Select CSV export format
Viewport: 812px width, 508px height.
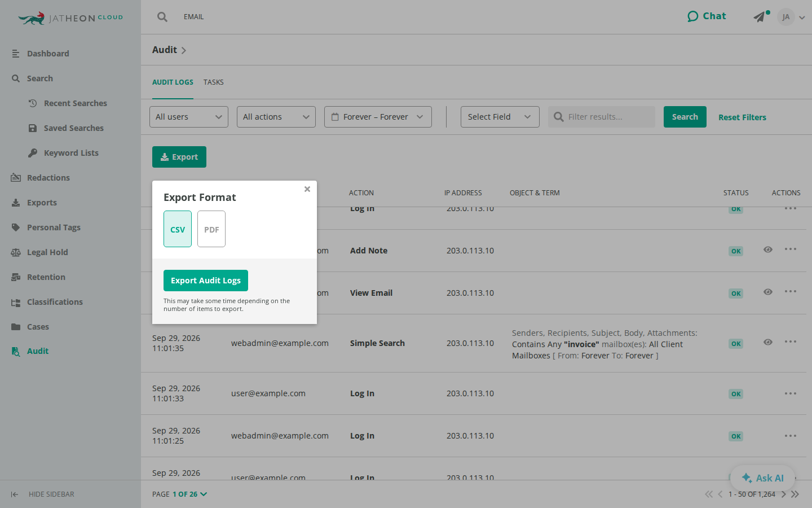pos(178,229)
